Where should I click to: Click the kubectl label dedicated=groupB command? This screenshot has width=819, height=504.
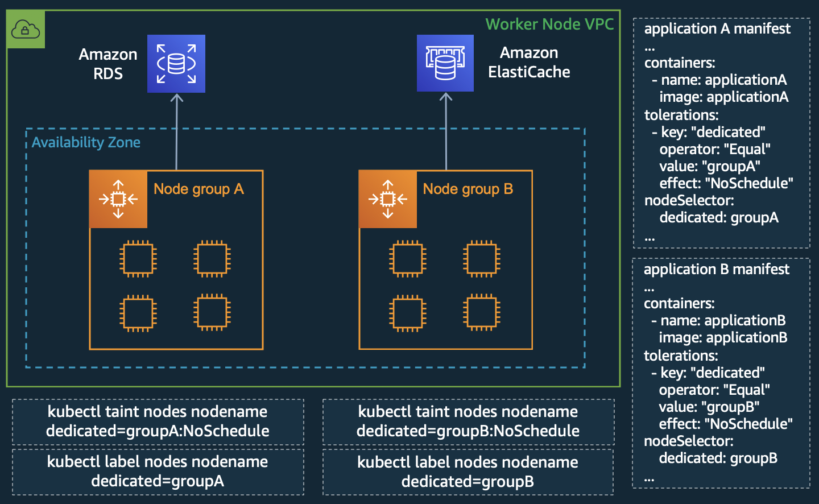(468, 472)
